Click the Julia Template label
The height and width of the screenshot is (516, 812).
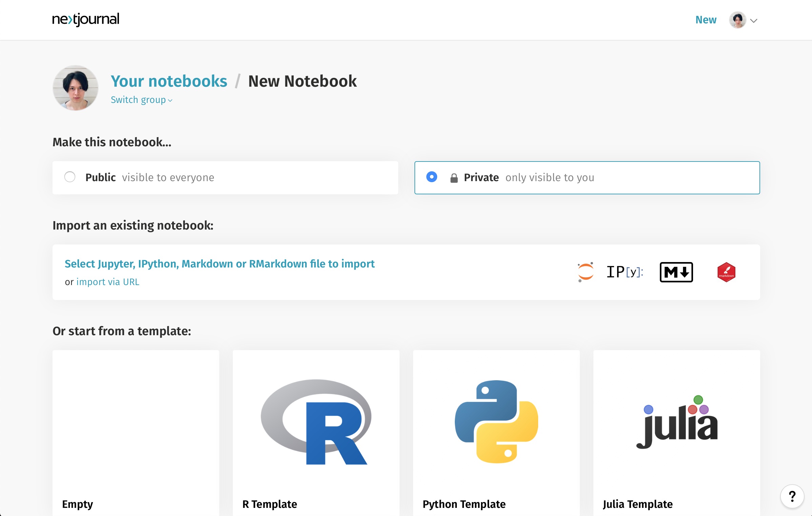point(637,504)
